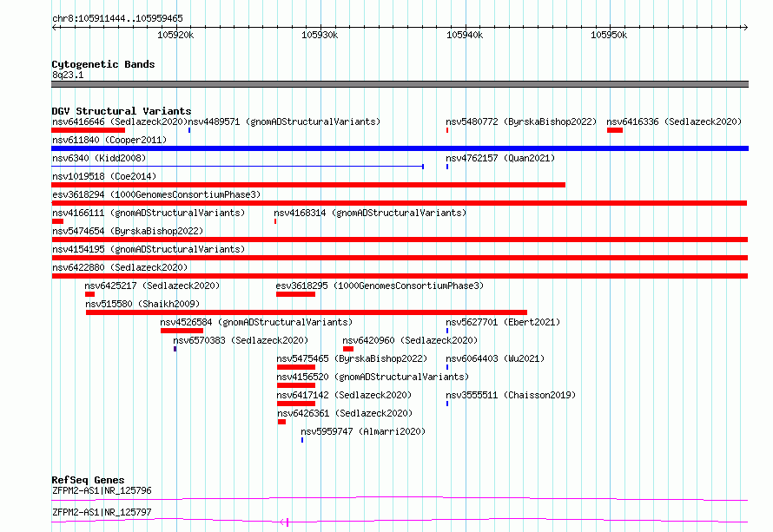Click the nsv4154195 gnomAD variant label

pyautogui.click(x=149, y=249)
